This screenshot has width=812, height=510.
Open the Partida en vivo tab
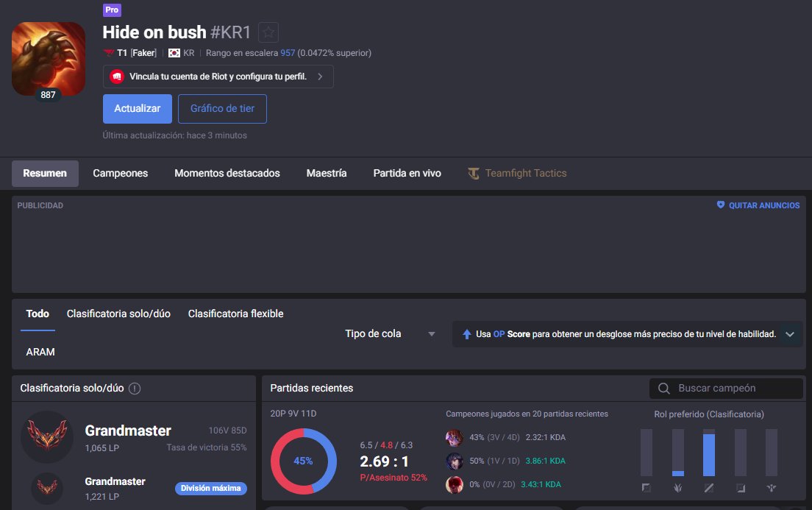click(x=407, y=174)
